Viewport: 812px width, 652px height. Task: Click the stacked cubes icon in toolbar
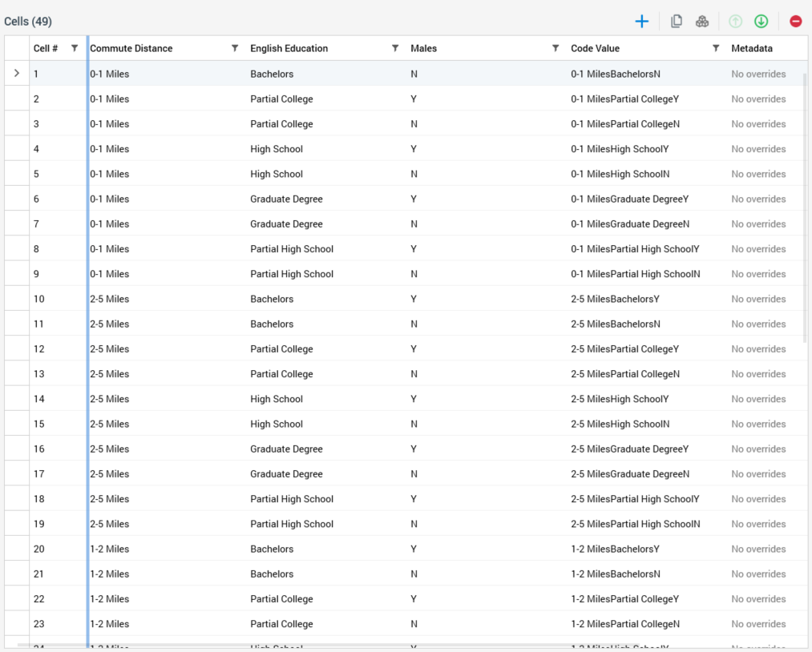click(702, 22)
